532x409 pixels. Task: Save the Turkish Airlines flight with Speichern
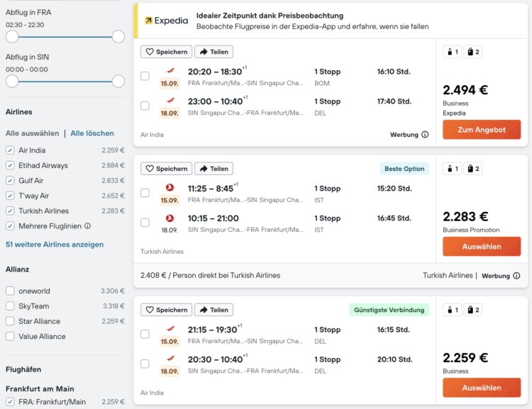coord(167,169)
